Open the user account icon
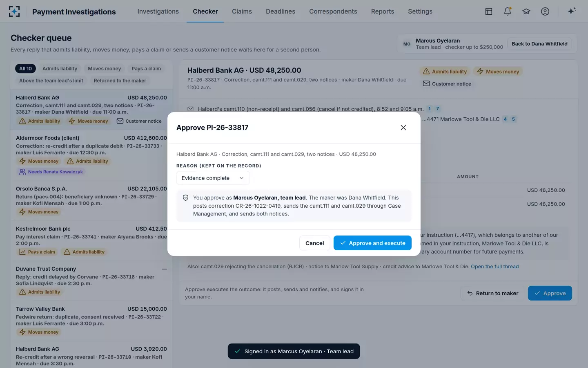 point(545,11)
